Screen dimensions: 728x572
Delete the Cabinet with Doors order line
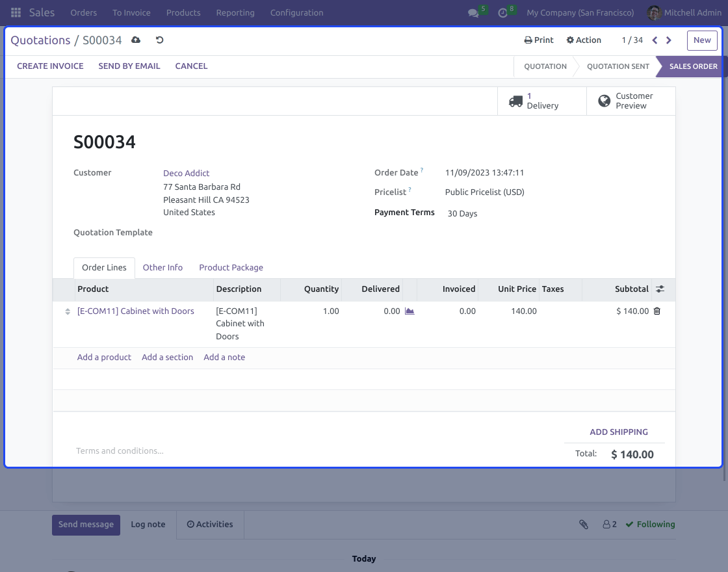click(657, 311)
